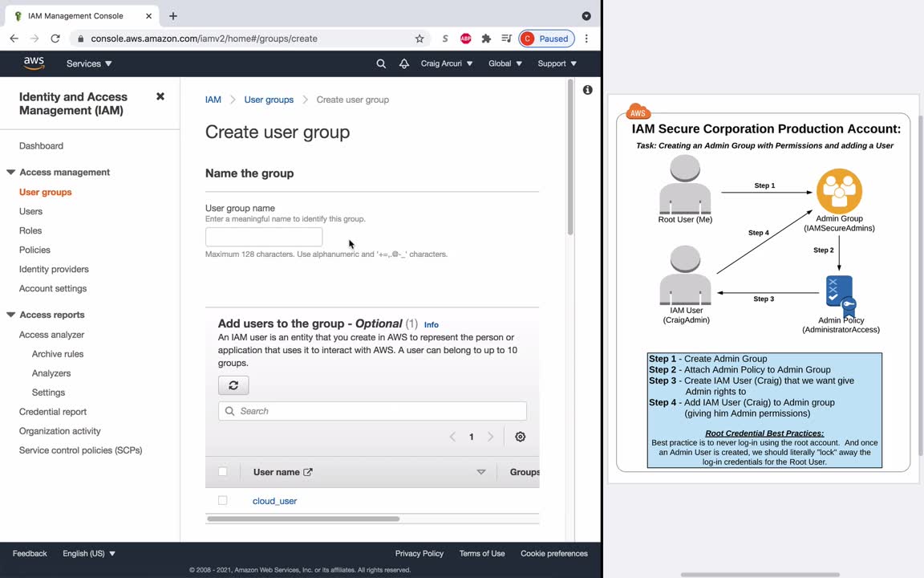Open Analyzers in sidebar
The width and height of the screenshot is (924, 578).
[x=51, y=373]
